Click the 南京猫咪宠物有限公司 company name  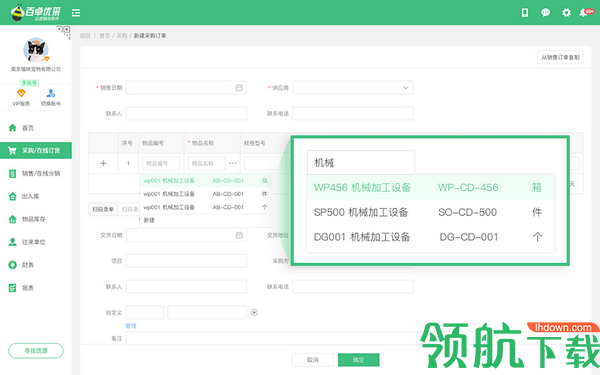pyautogui.click(x=36, y=69)
